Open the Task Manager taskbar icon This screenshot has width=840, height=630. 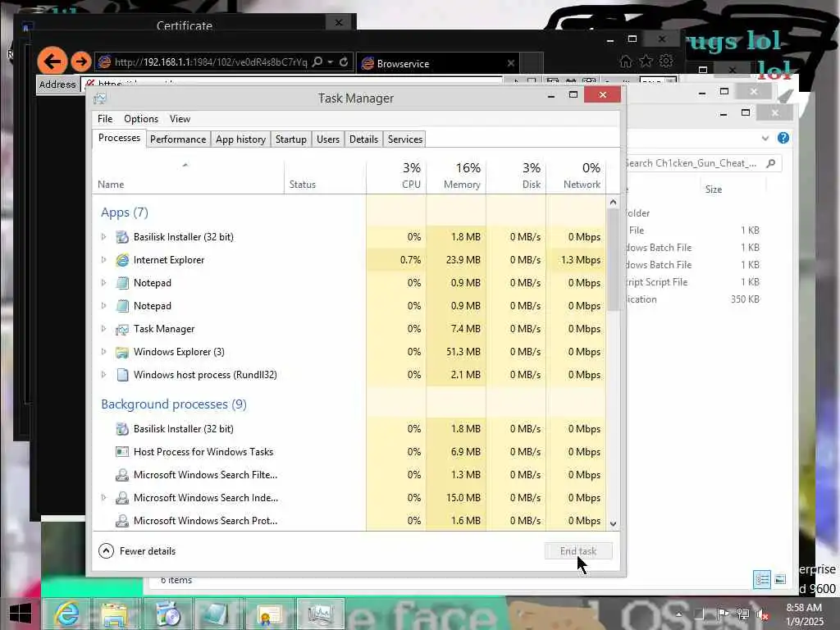point(321,614)
